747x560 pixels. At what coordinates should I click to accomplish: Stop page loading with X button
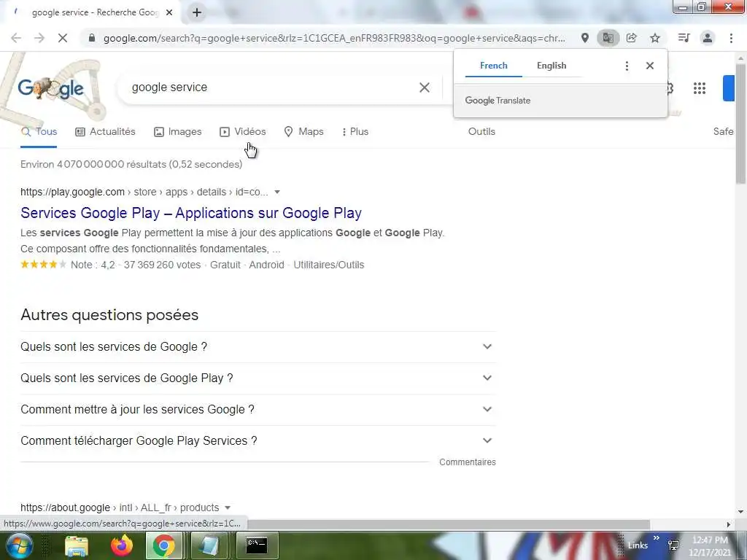(63, 38)
